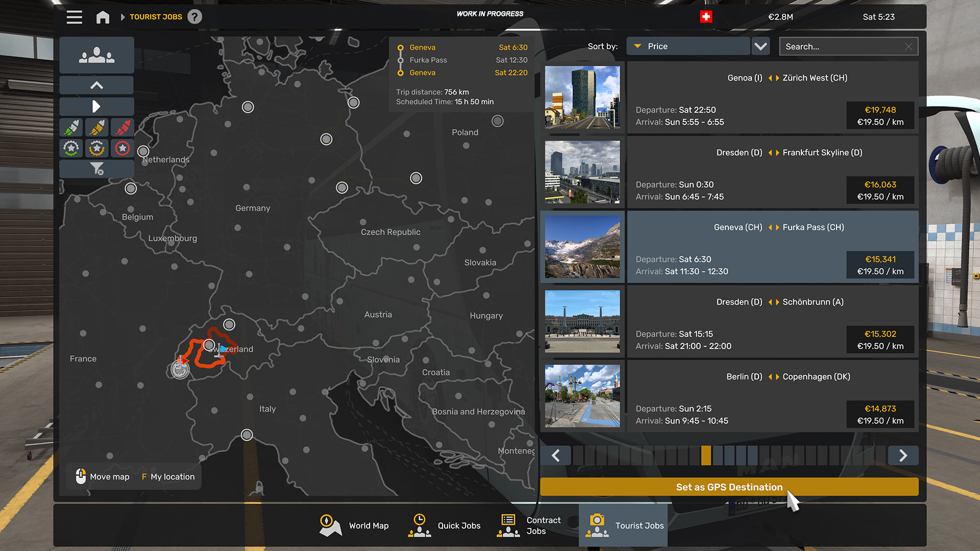
Task: Switch to Tourist Jobs tab
Action: click(623, 525)
